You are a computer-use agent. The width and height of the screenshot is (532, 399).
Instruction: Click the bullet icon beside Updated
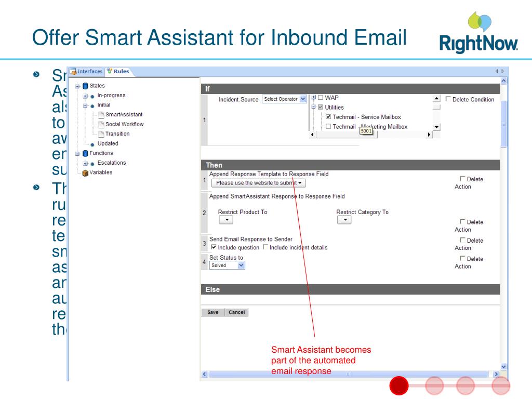pyautogui.click(x=92, y=144)
